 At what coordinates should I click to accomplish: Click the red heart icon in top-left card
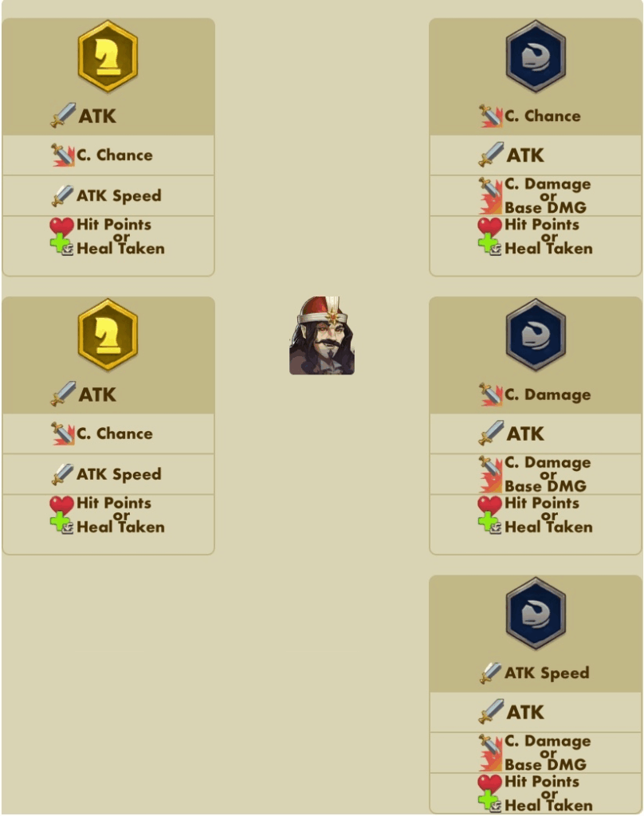(61, 226)
